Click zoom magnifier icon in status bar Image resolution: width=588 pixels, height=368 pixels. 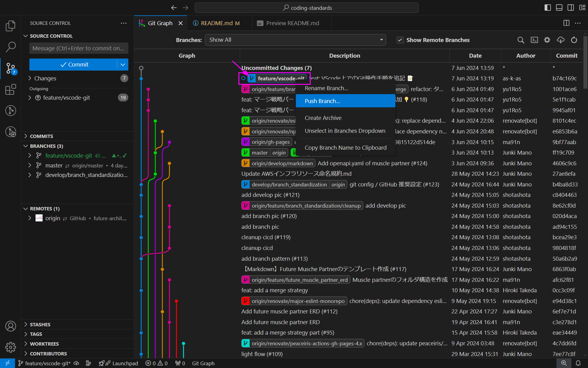coord(564,363)
